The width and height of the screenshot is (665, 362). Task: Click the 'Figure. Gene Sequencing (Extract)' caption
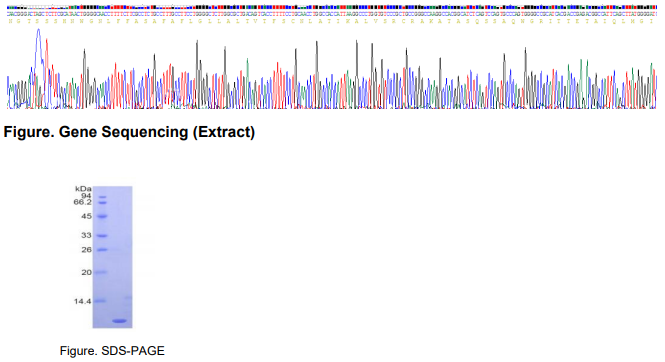[x=129, y=132]
